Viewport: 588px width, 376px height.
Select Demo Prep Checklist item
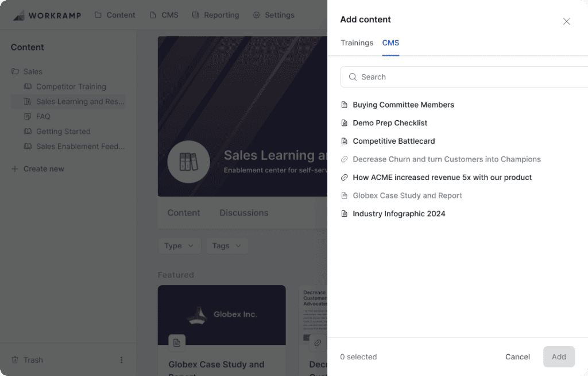coord(390,123)
